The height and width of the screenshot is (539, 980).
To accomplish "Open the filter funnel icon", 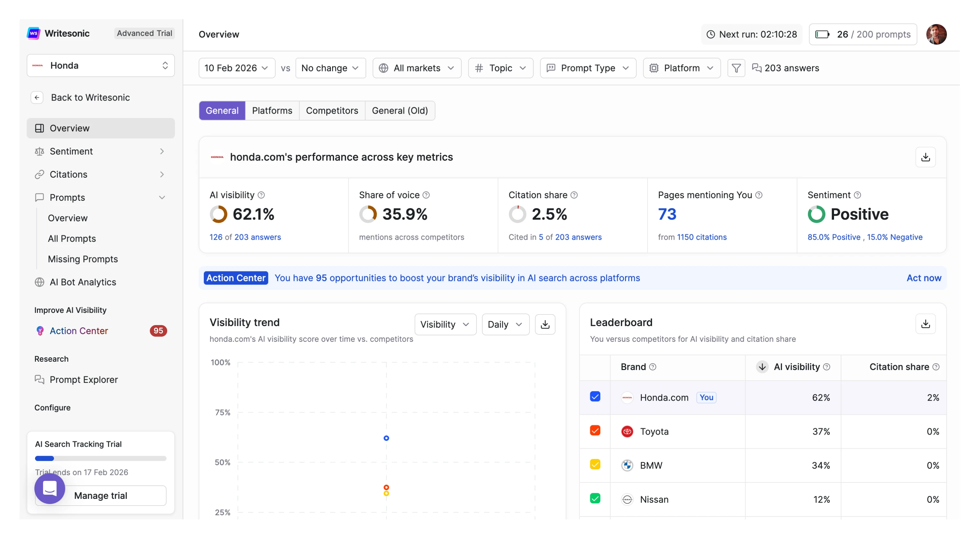I will point(736,68).
